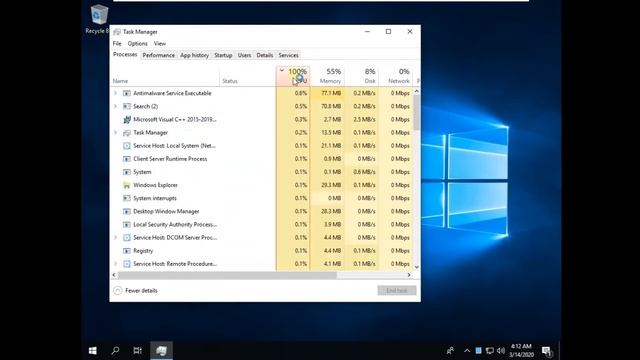The width and height of the screenshot is (640, 360).
Task: Click the scroll up arrow of process list
Action: 416,91
